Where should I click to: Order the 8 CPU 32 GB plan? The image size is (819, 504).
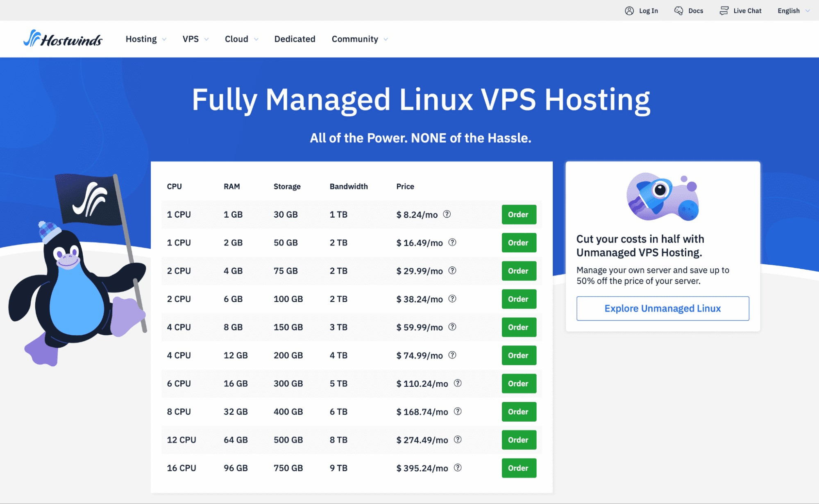pyautogui.click(x=519, y=412)
